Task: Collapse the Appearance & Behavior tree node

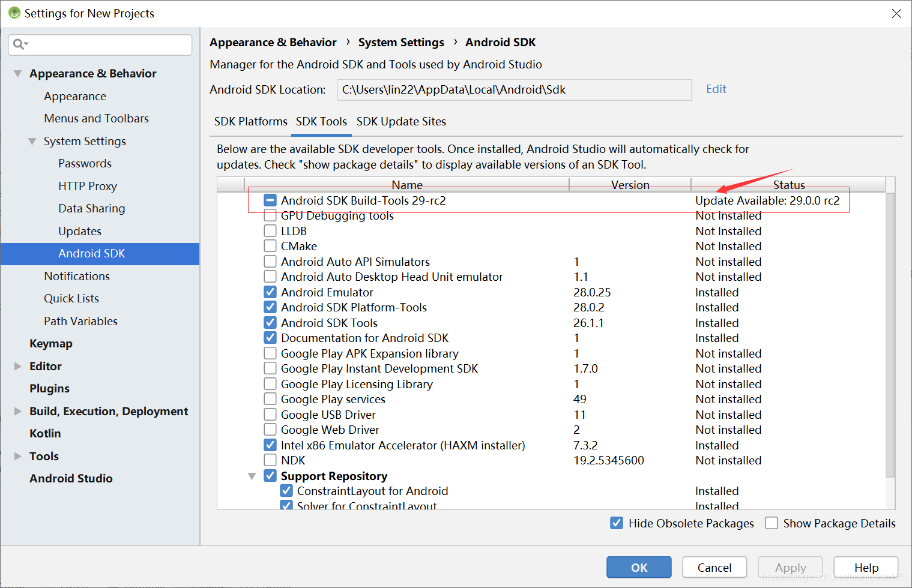Action: pos(17,74)
